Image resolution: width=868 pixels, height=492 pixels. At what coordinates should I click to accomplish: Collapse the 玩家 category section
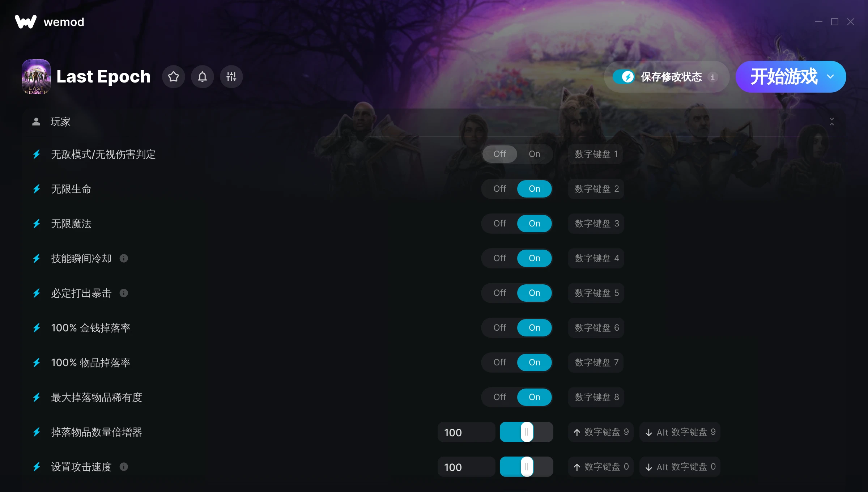[831, 122]
